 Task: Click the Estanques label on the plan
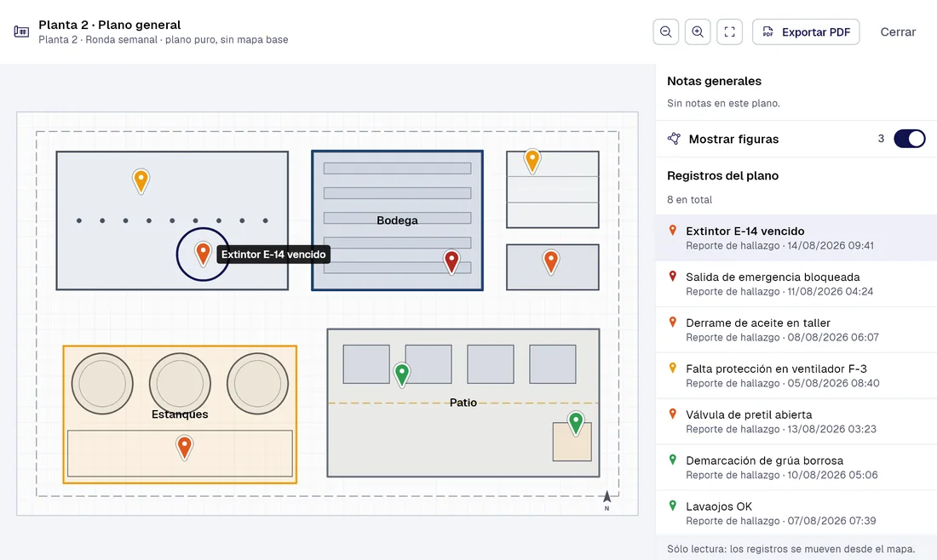(x=180, y=414)
